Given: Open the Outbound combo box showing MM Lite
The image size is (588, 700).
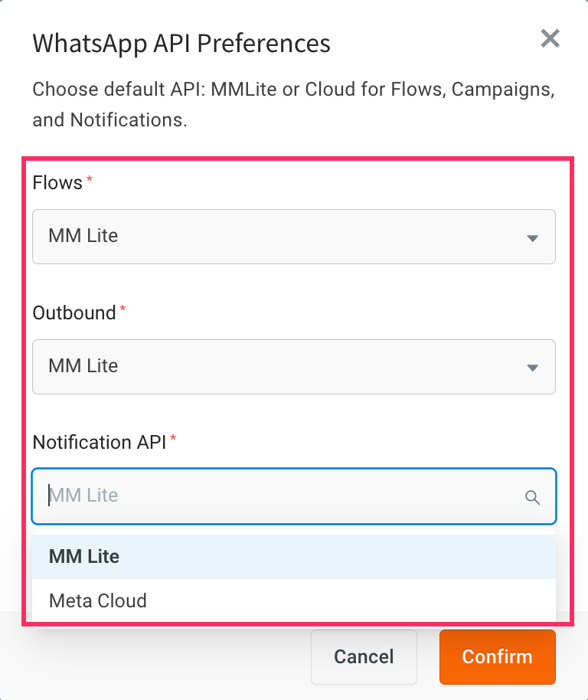Looking at the screenshot, I should point(294,367).
